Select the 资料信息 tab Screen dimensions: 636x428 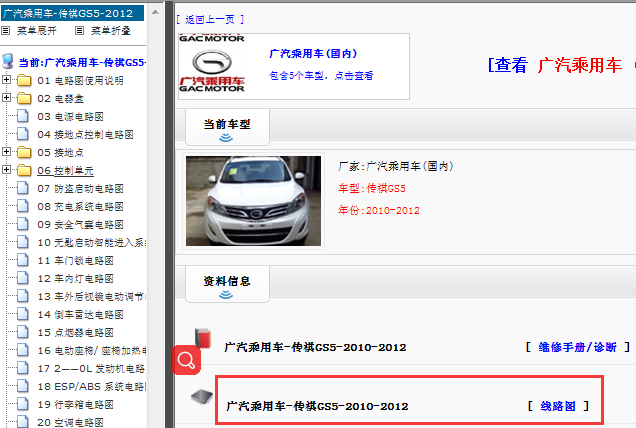click(x=227, y=284)
